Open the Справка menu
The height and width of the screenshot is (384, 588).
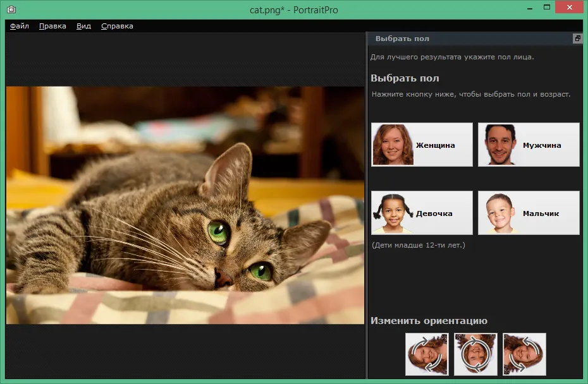click(117, 26)
